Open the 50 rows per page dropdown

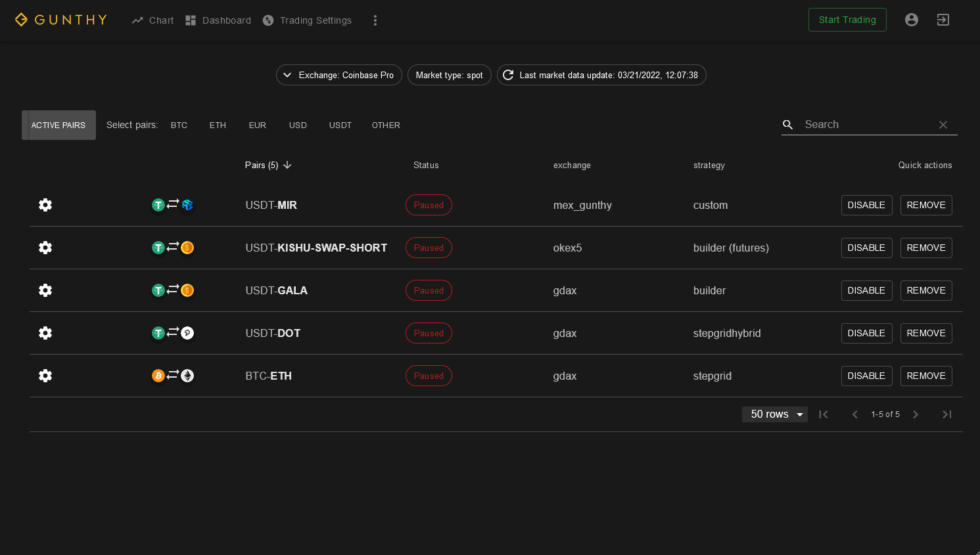[x=775, y=414]
